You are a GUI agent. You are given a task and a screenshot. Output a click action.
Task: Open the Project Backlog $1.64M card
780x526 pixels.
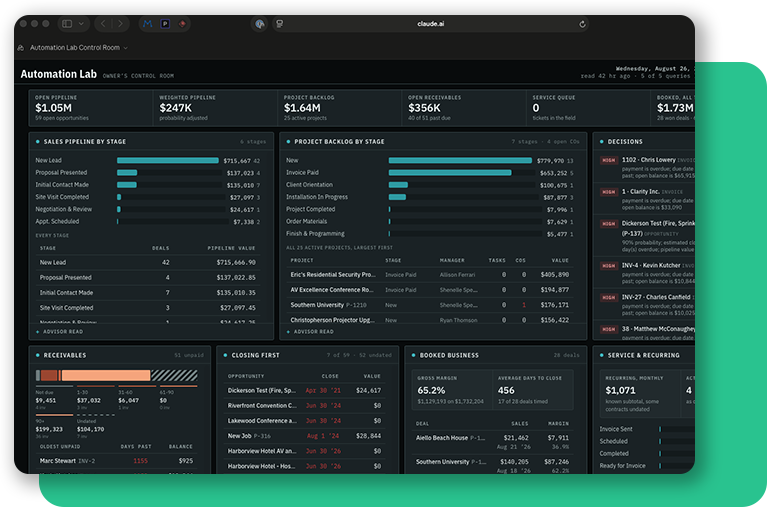(x=340, y=107)
